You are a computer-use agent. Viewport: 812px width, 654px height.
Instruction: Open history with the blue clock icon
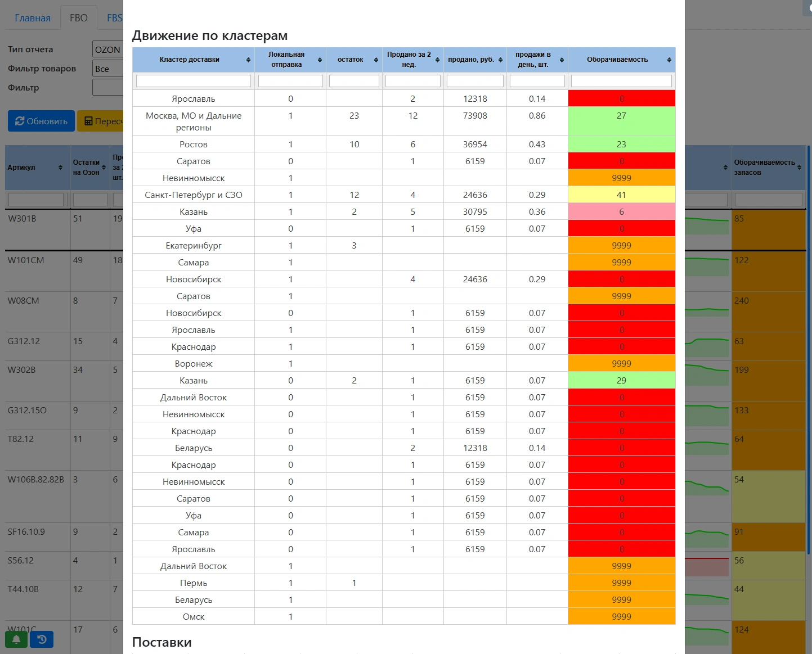coord(42,639)
